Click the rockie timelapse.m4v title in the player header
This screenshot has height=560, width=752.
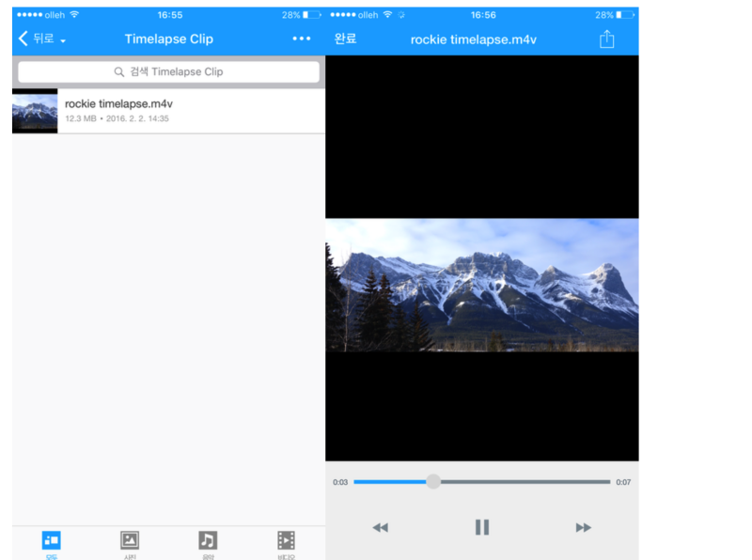tap(474, 39)
